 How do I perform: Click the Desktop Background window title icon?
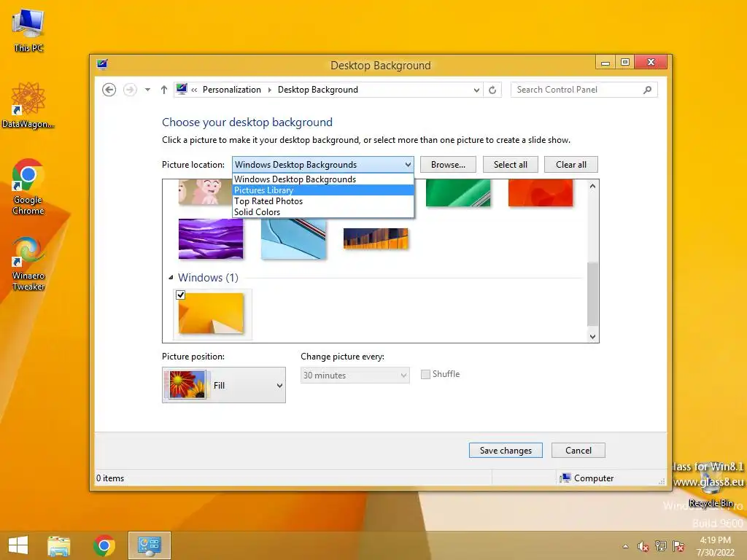(102, 64)
